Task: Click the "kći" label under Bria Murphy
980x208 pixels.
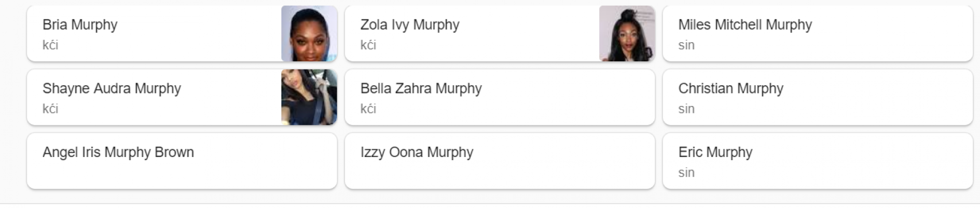Action: point(50,45)
